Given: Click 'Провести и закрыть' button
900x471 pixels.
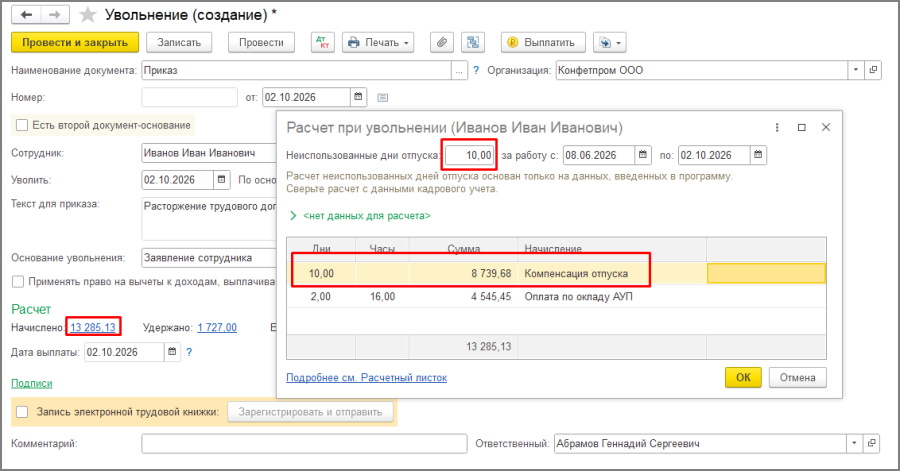Looking at the screenshot, I should tap(75, 42).
